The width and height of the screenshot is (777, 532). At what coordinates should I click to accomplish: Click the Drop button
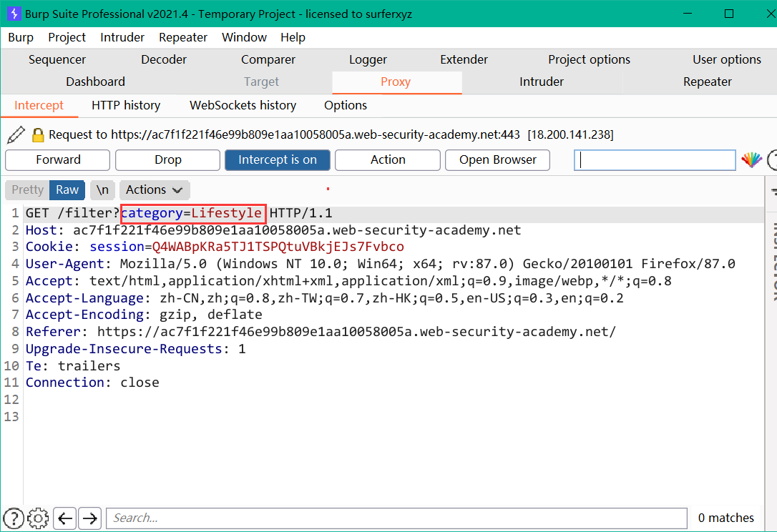pos(168,160)
